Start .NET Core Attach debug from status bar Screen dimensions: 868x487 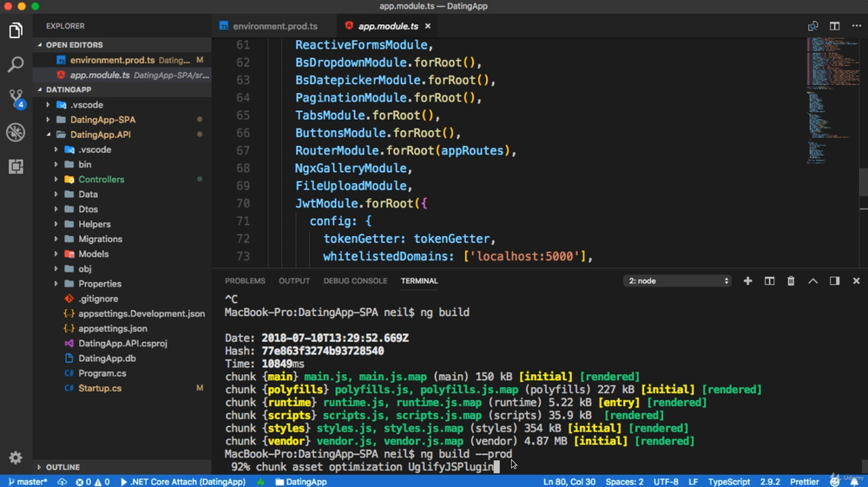pos(182,482)
